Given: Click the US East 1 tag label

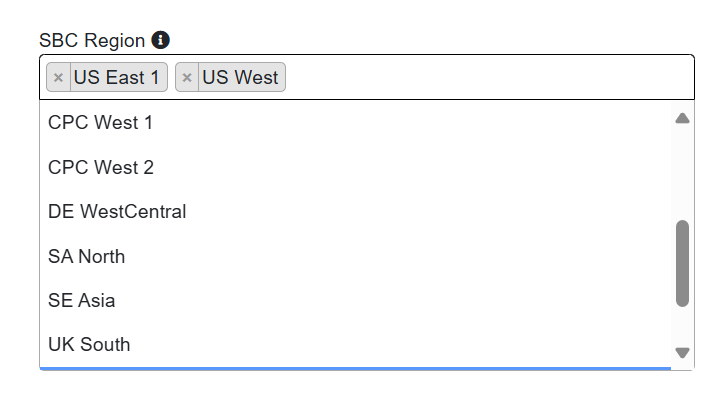Looking at the screenshot, I should point(116,77).
